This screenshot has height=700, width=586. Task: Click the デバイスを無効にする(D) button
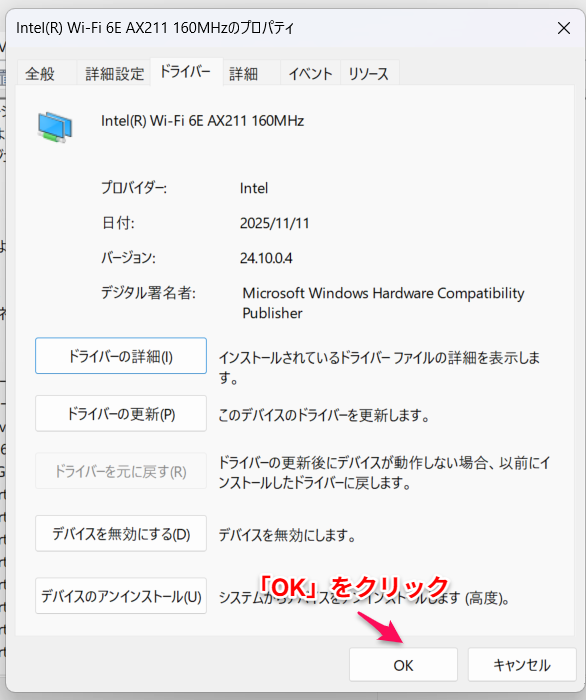[x=121, y=533]
